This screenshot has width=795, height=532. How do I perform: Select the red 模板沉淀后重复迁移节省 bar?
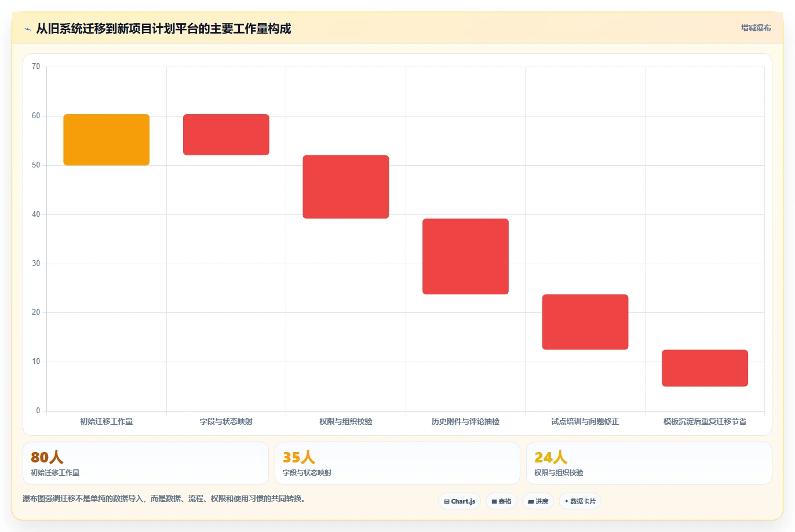pyautogui.click(x=705, y=368)
